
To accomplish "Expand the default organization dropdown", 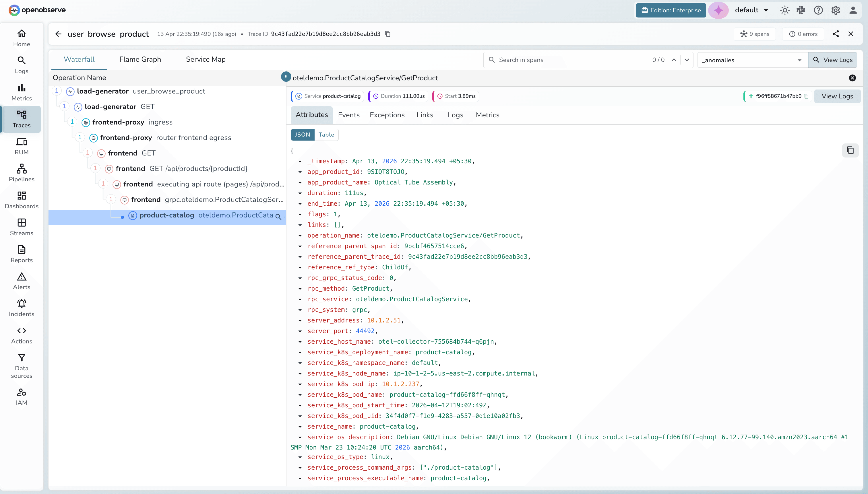I will coord(751,10).
